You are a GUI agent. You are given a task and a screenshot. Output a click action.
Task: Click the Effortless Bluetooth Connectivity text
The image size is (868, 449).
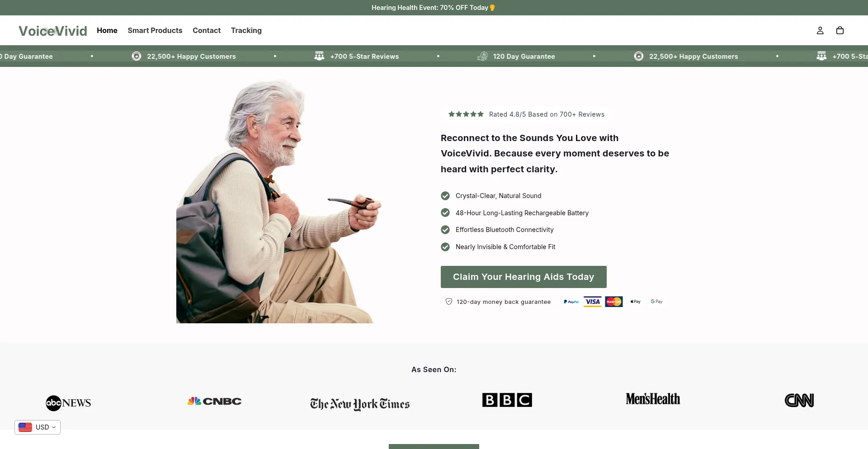(x=505, y=230)
